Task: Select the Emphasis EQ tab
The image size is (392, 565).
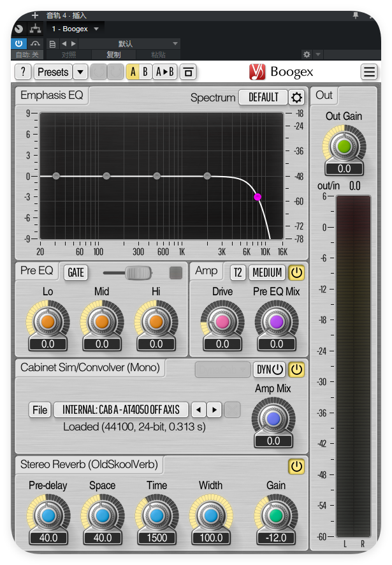Action: 52,95
